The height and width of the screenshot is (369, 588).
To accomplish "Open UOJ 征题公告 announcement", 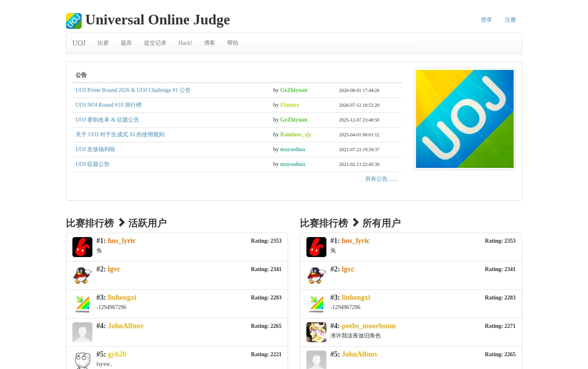I will point(92,164).
